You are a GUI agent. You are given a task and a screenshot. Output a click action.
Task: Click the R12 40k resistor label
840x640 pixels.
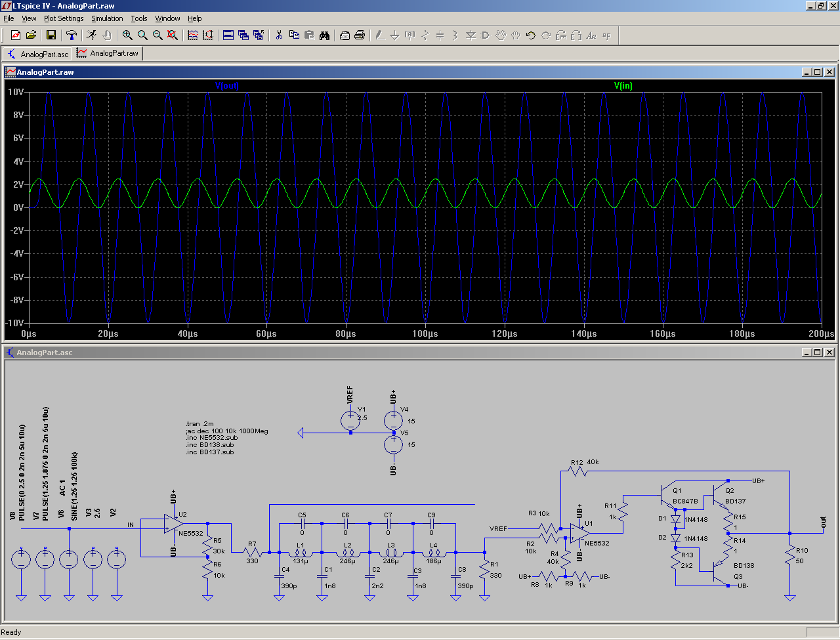pos(585,462)
